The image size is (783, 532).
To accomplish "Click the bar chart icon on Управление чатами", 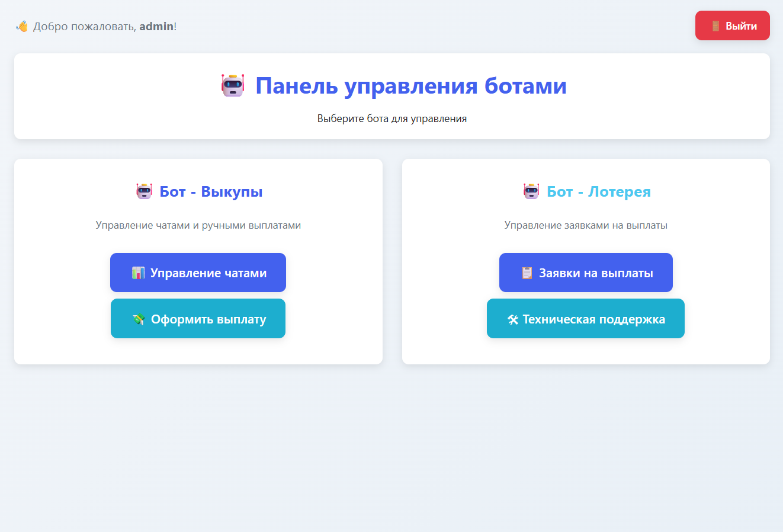I will tap(139, 272).
